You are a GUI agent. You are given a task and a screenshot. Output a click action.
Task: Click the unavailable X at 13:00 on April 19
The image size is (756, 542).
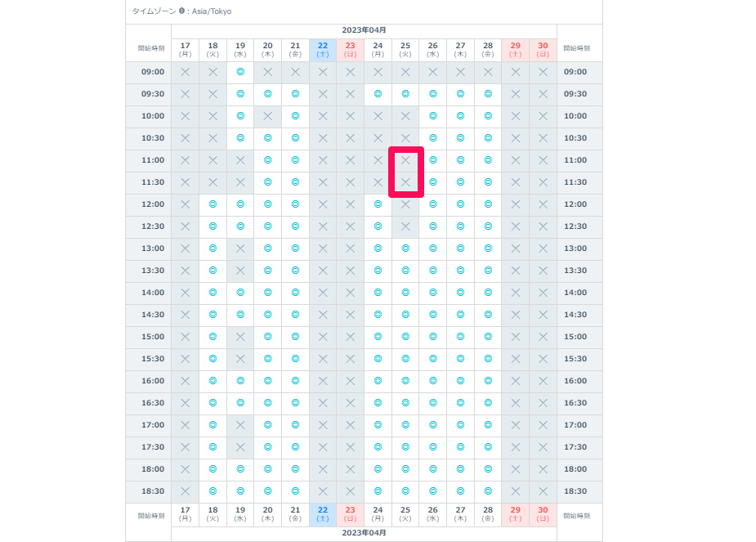point(240,249)
